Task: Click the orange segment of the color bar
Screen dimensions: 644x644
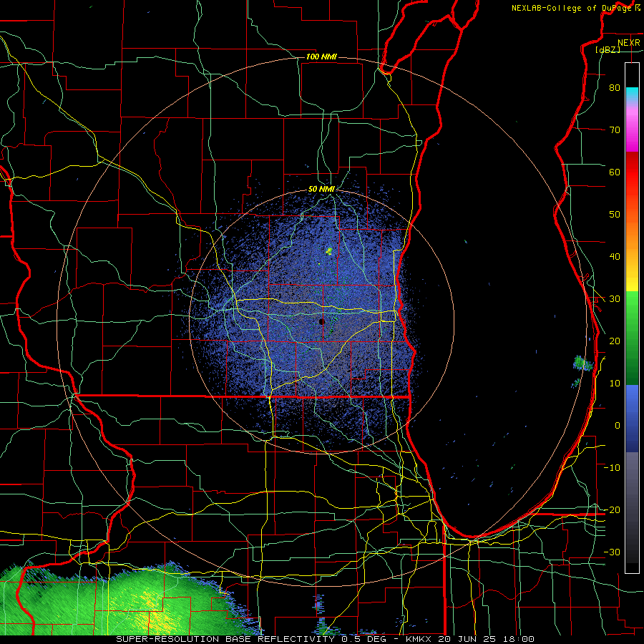Action: (632, 236)
